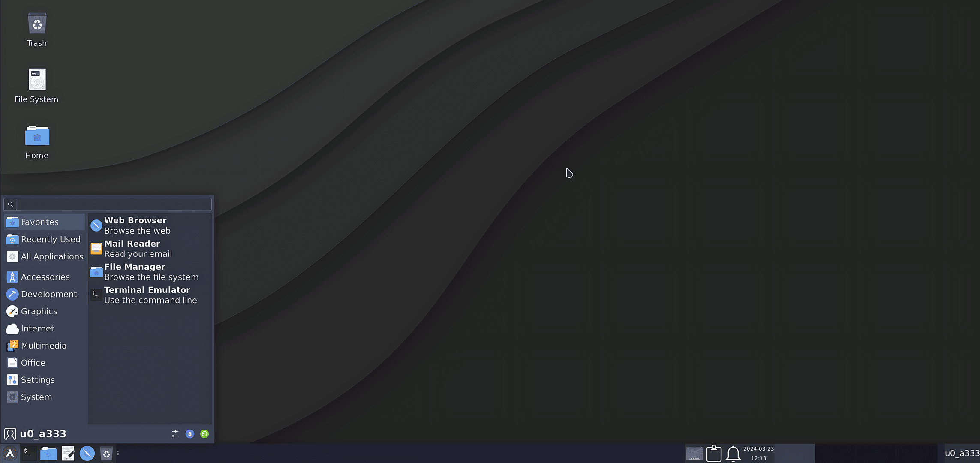Image resolution: width=980 pixels, height=463 pixels.
Task: Click the terminal launcher in the taskbar
Action: click(x=29, y=453)
